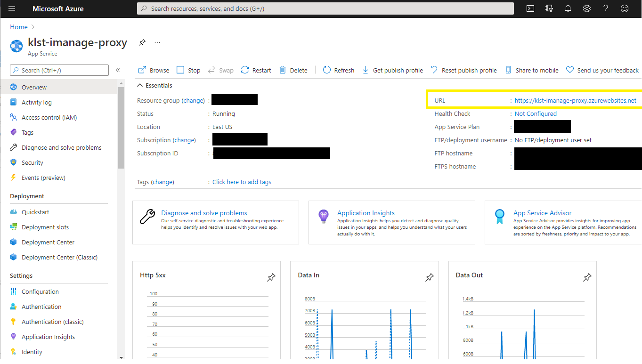Stop the app service
The width and height of the screenshot is (642, 364).
point(188,70)
